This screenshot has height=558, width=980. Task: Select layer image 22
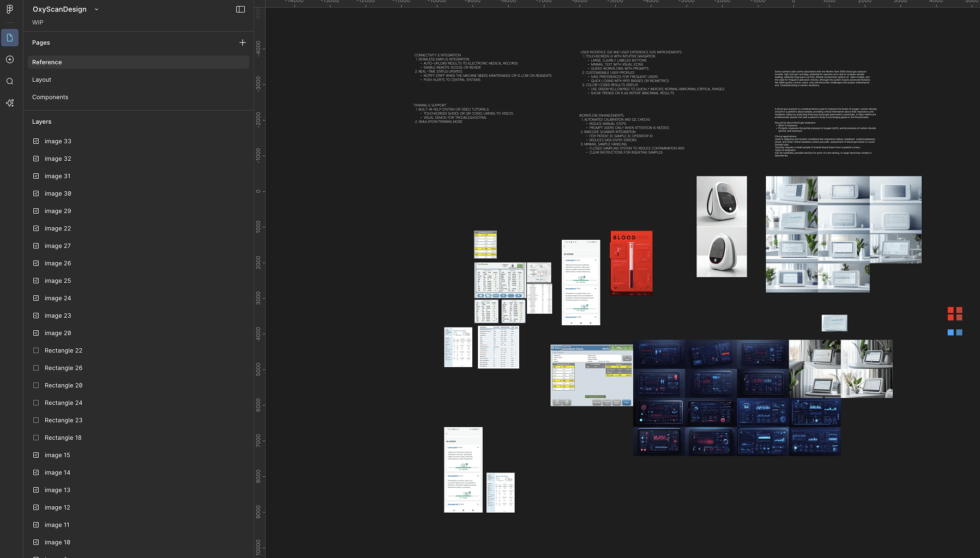139,228
